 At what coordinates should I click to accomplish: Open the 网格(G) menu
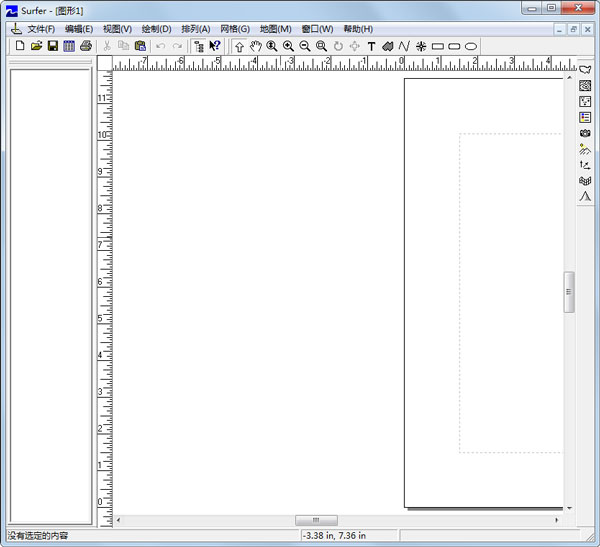click(235, 29)
